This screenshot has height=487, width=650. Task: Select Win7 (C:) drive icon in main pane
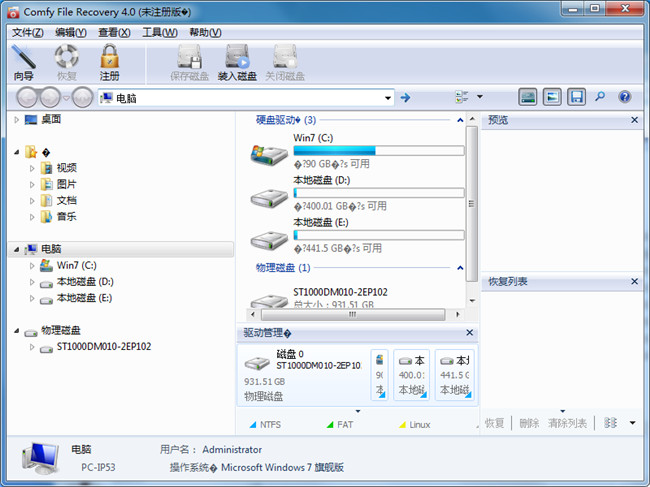click(x=269, y=155)
